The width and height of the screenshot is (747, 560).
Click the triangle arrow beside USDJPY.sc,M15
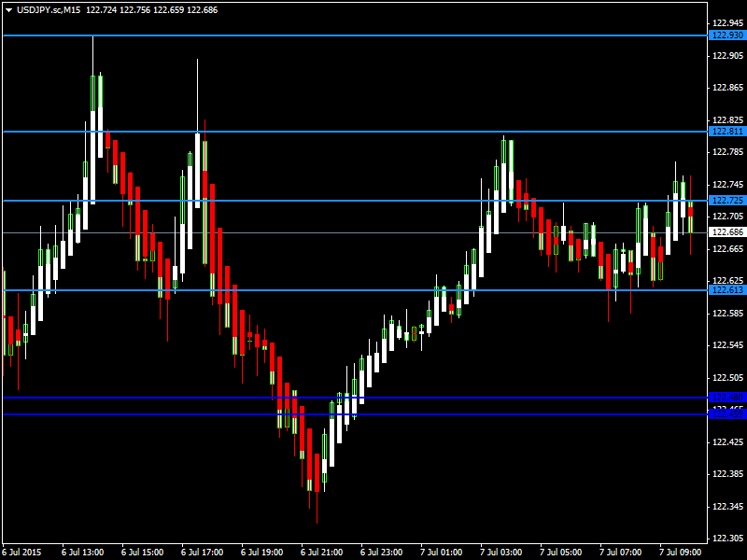click(x=8, y=9)
